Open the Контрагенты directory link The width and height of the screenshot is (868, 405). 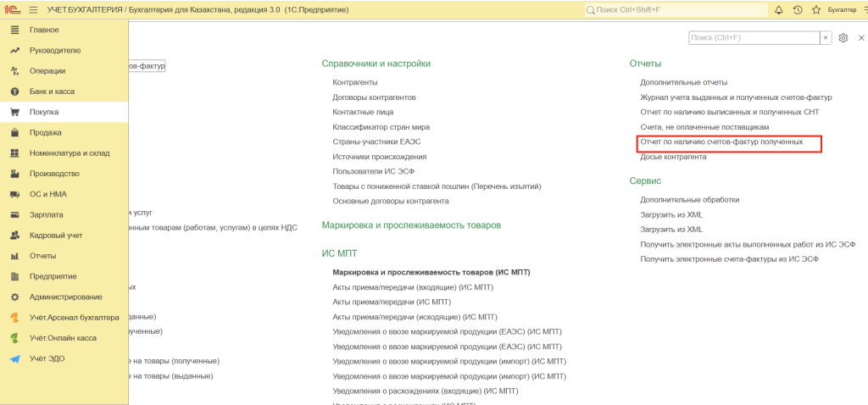pyautogui.click(x=355, y=82)
